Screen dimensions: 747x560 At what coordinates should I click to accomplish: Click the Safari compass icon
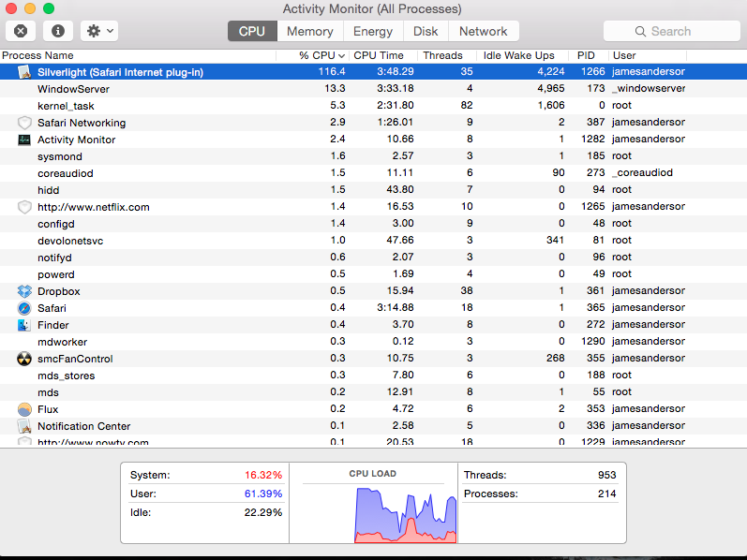pyautogui.click(x=24, y=308)
